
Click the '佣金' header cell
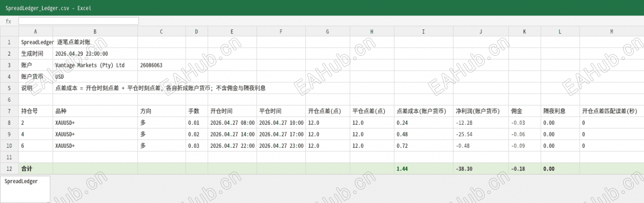525,111
